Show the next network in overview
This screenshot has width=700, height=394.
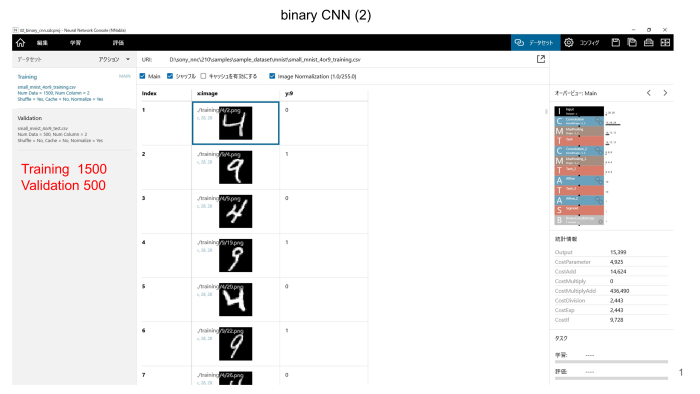click(x=665, y=93)
